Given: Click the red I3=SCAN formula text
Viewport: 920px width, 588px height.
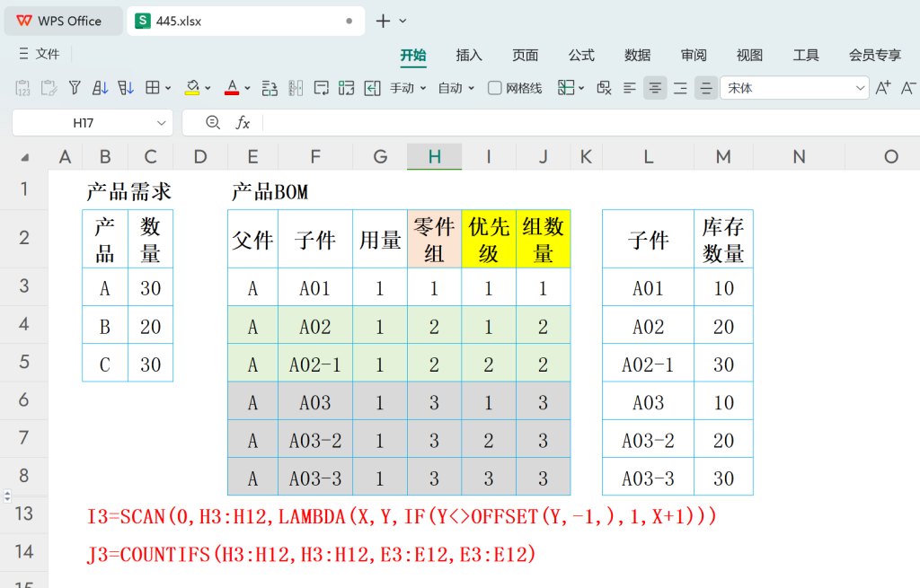Looking at the screenshot, I should click(402, 516).
